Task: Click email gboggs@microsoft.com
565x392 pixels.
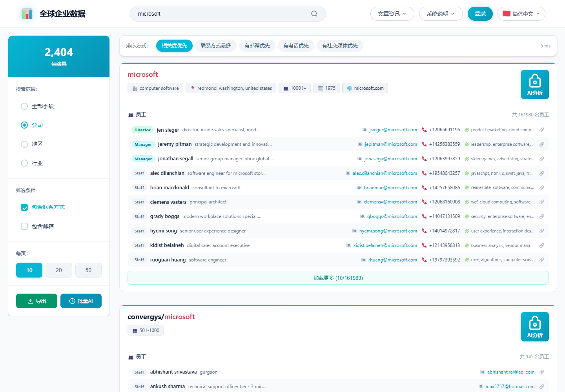Action: [392, 216]
